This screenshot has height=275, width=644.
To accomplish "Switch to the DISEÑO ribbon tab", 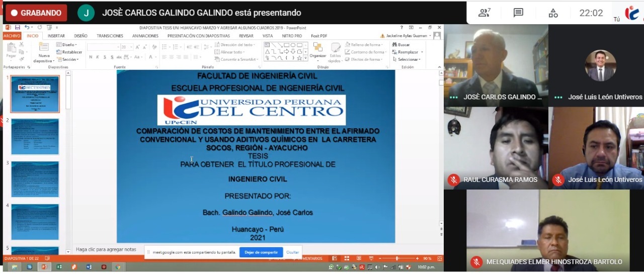I will click(x=80, y=36).
